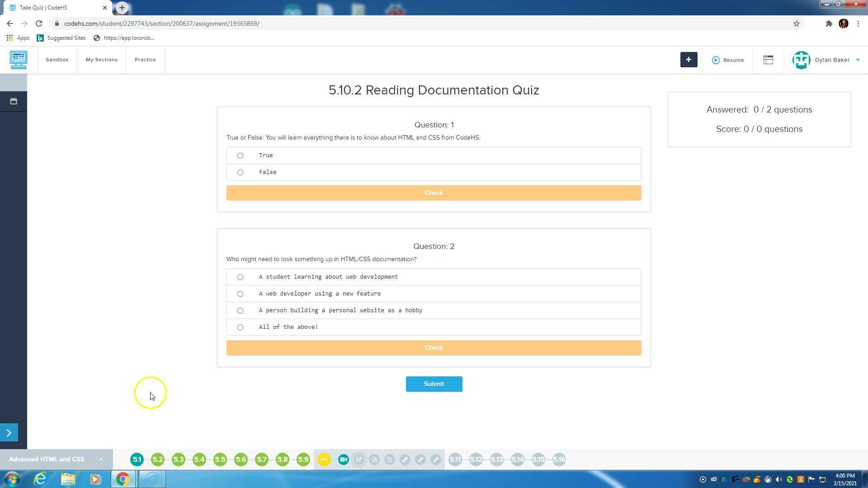Open the video lesson icon in bottom navigation
Viewport: 868px width, 488px height.
[x=344, y=459]
